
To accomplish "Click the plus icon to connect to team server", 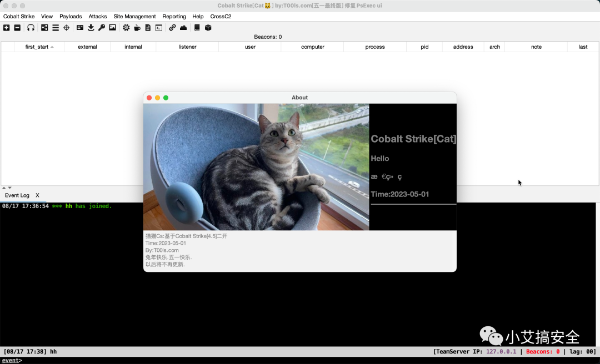I will tap(7, 28).
